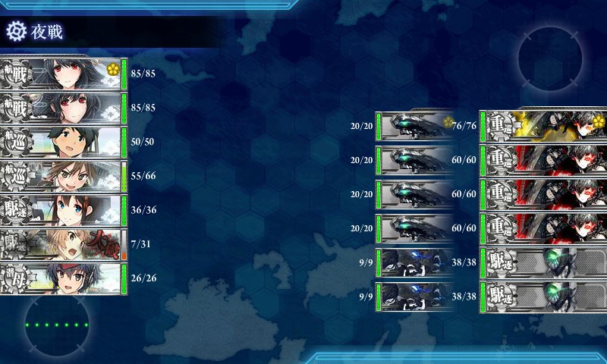Click the gold flower marker on the enemy 76/76 cruiser

[598, 122]
